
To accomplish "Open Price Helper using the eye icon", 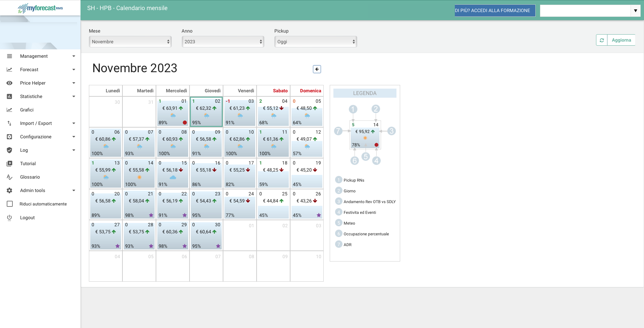I will pos(9,83).
